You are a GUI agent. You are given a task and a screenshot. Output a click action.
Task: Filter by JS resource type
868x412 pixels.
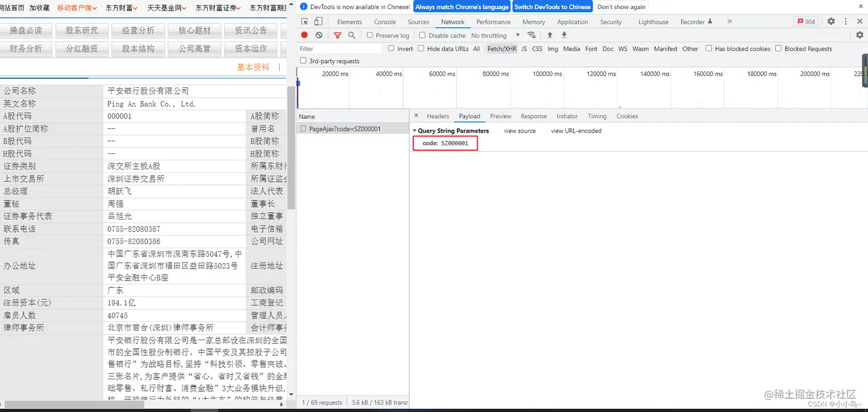coord(524,49)
